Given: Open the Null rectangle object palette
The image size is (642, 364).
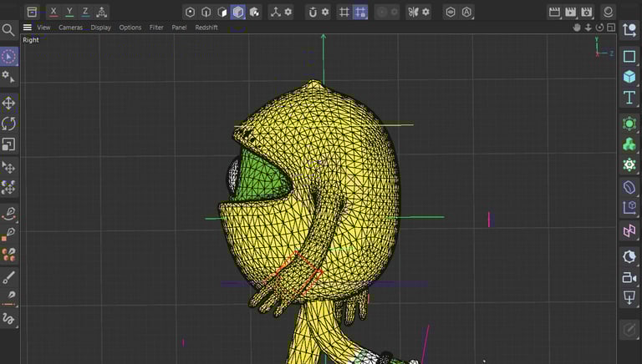Looking at the screenshot, I should tap(629, 56).
